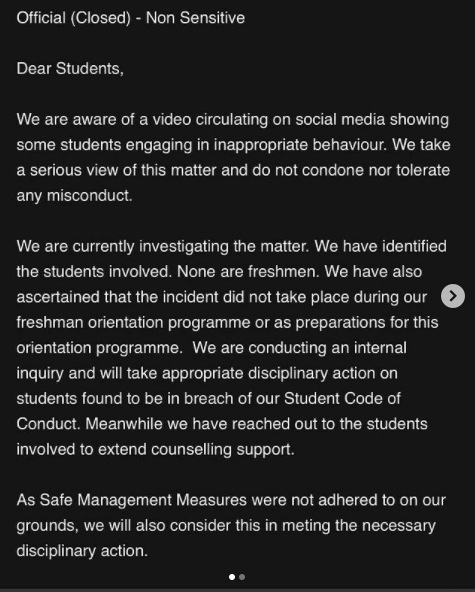
Task: Click the words 'appropriate disciplinary action on'
Action: point(280,373)
